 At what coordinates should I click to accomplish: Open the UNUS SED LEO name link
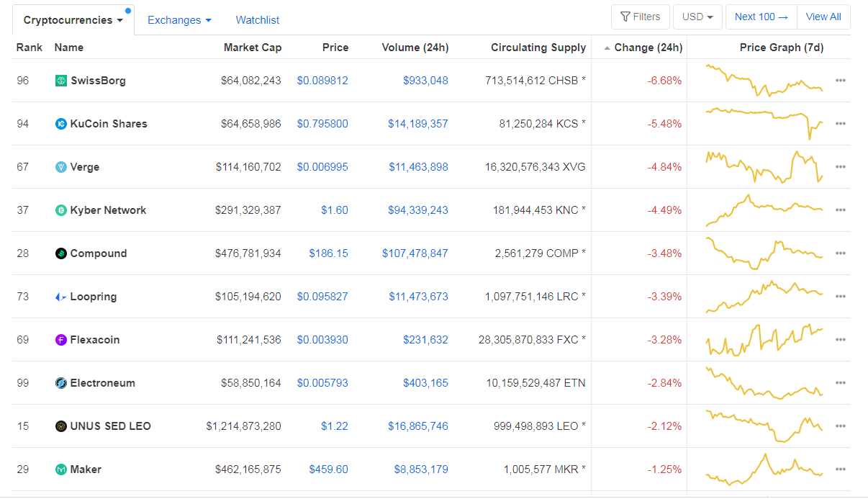111,426
